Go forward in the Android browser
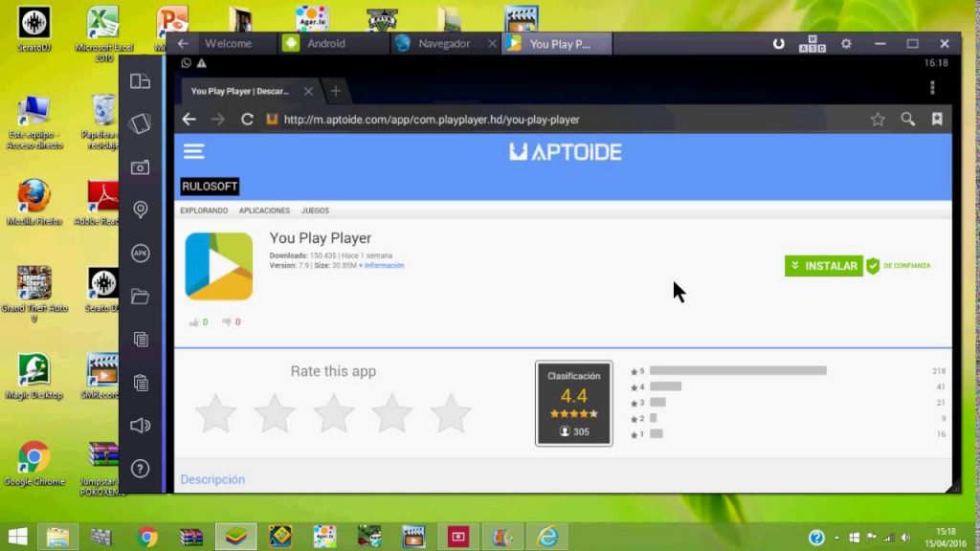The height and width of the screenshot is (551, 980). [217, 120]
